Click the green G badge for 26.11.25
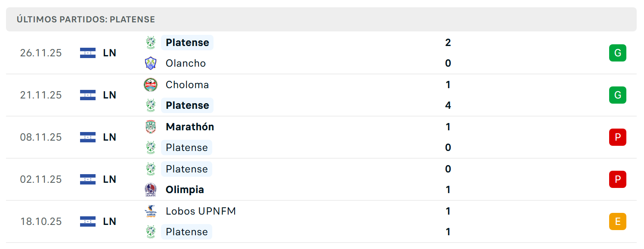 pos(617,53)
